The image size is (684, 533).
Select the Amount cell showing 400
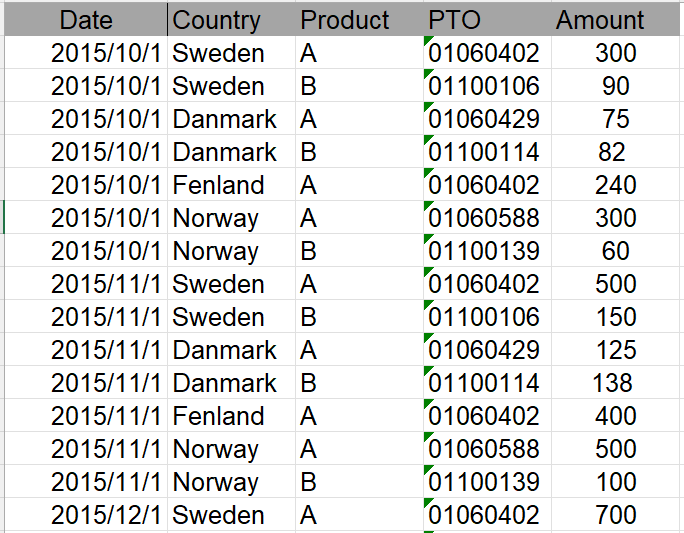point(616,415)
